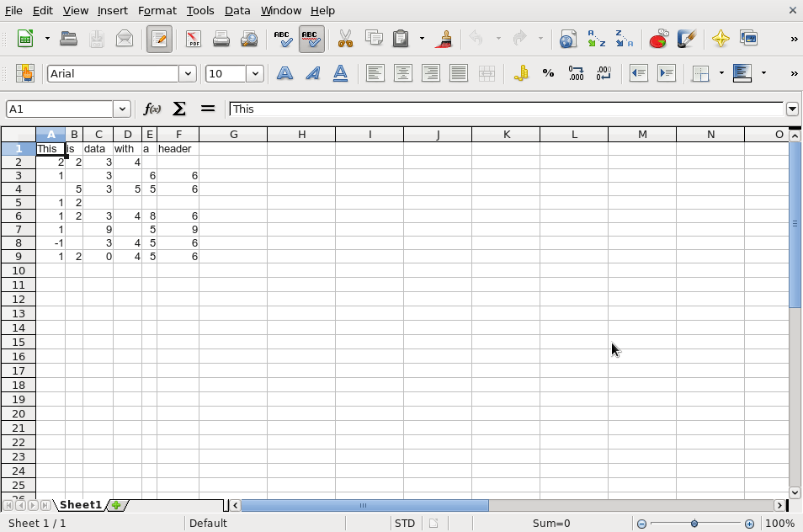This screenshot has height=532, width=803.
Task: Apply currency number format
Action: click(521, 73)
